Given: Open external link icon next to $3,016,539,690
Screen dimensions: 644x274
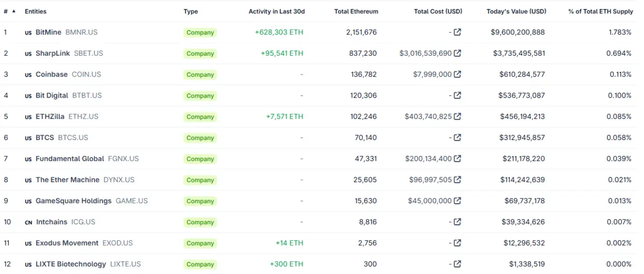Looking at the screenshot, I should point(457,53).
